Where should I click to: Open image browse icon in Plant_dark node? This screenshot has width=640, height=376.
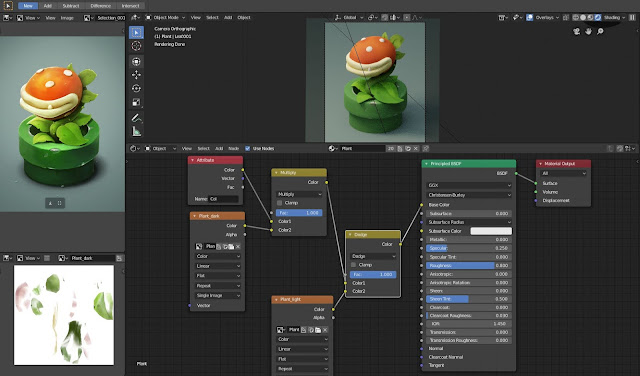tap(199, 246)
